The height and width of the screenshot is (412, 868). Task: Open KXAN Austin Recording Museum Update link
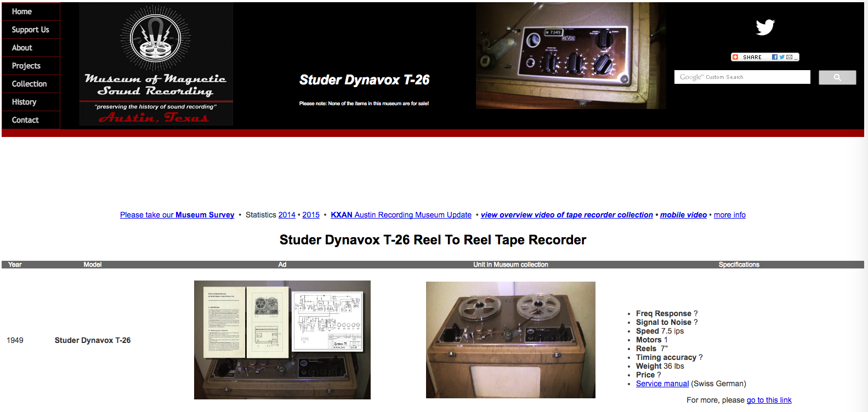tap(401, 215)
